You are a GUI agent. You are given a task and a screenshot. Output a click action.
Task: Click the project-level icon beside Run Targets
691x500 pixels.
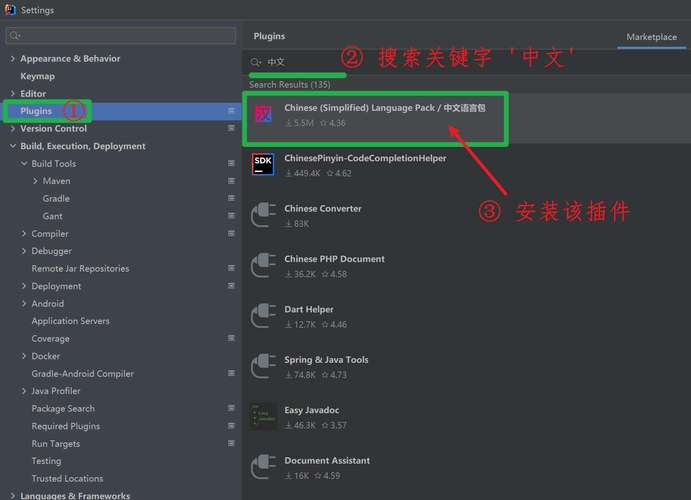click(231, 444)
